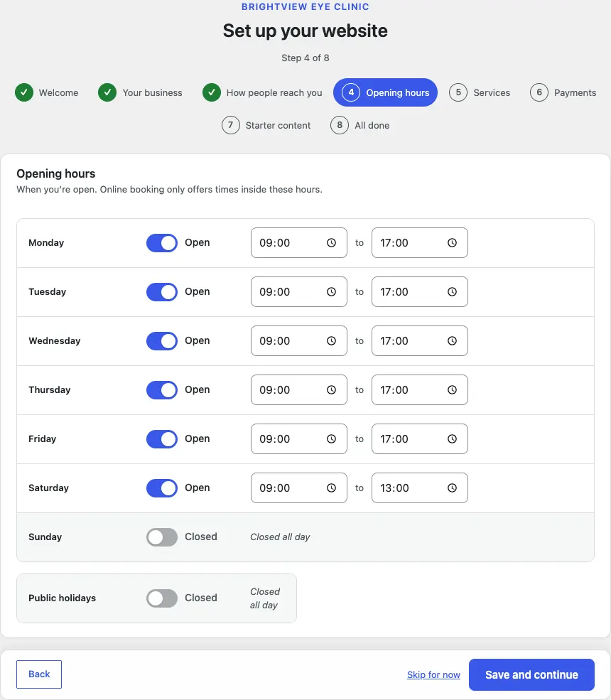Return to Your business step
The height and width of the screenshot is (700, 611).
tap(140, 92)
